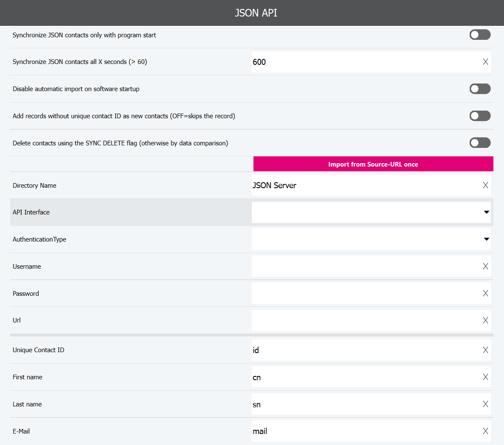Clear the Password field

pyautogui.click(x=485, y=293)
